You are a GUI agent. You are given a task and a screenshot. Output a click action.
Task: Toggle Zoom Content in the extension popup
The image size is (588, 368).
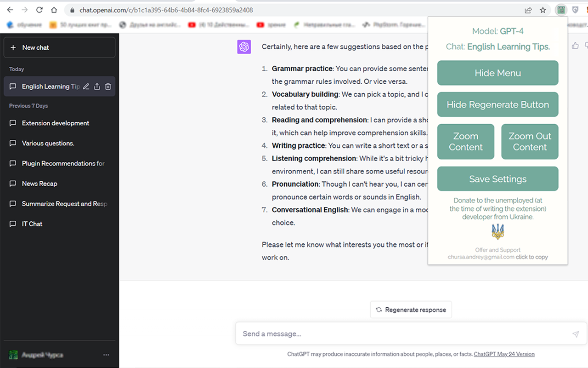pos(465,141)
